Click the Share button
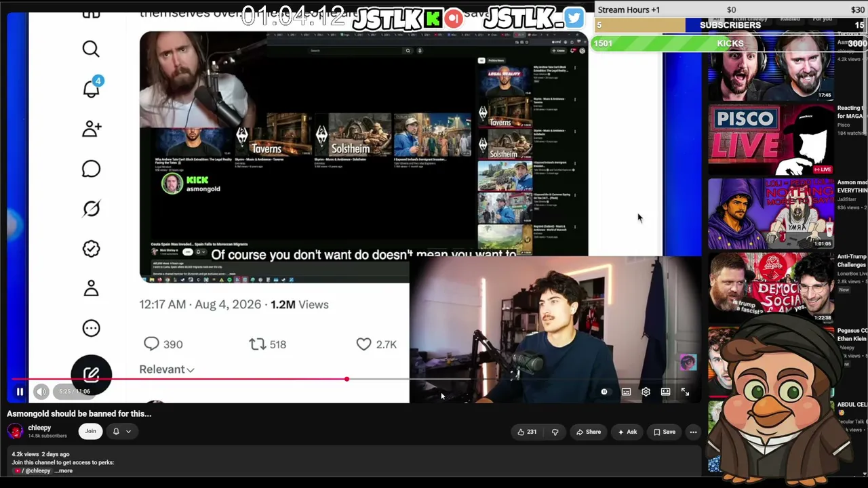Image resolution: width=868 pixels, height=488 pixels. pyautogui.click(x=588, y=432)
